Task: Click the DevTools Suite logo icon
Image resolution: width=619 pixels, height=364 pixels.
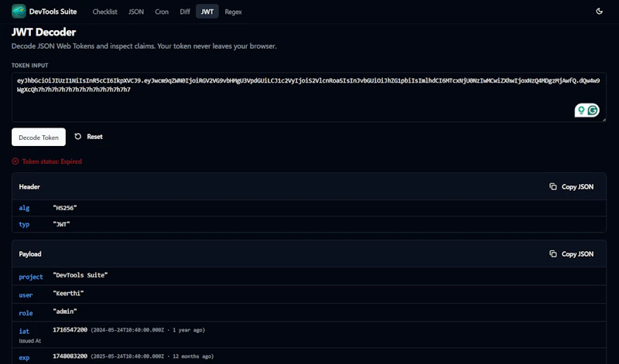Action: click(19, 12)
